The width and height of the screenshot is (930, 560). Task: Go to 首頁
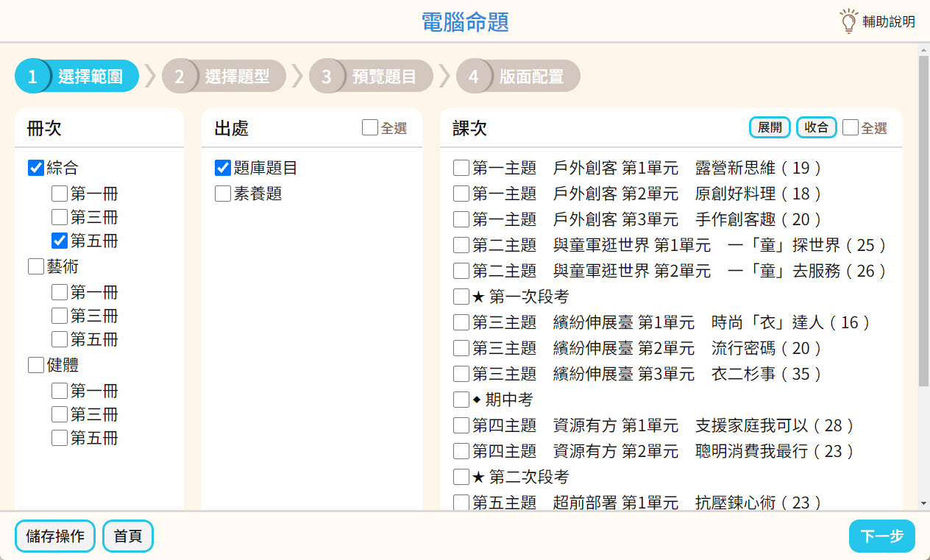click(x=128, y=536)
